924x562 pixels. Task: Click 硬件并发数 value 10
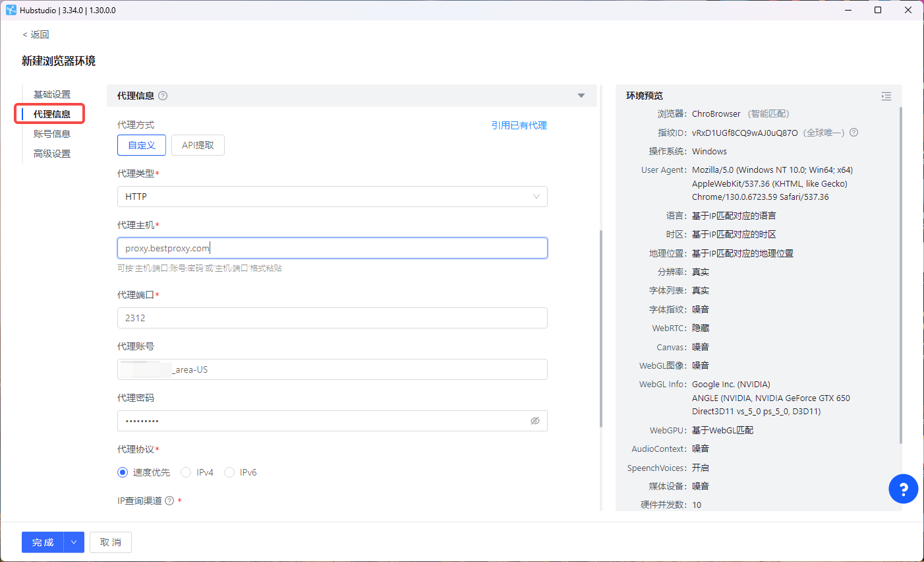click(x=697, y=505)
